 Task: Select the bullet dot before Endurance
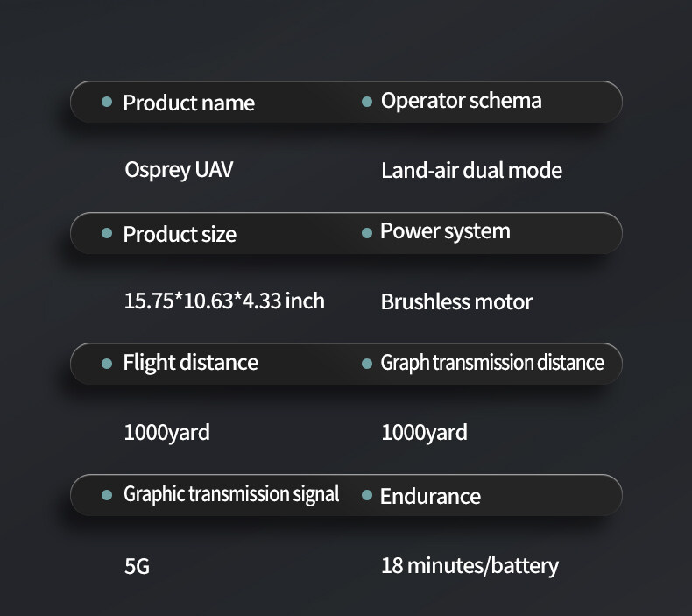(x=367, y=495)
